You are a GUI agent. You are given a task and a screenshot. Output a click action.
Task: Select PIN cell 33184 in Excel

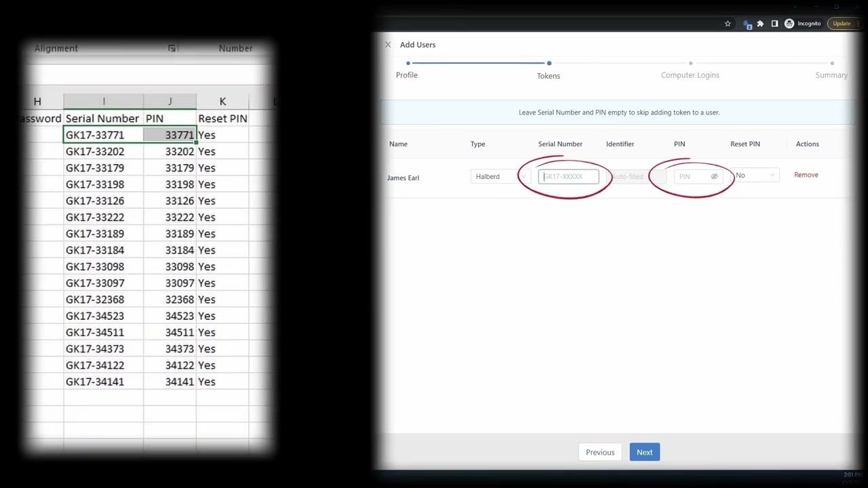(x=170, y=250)
